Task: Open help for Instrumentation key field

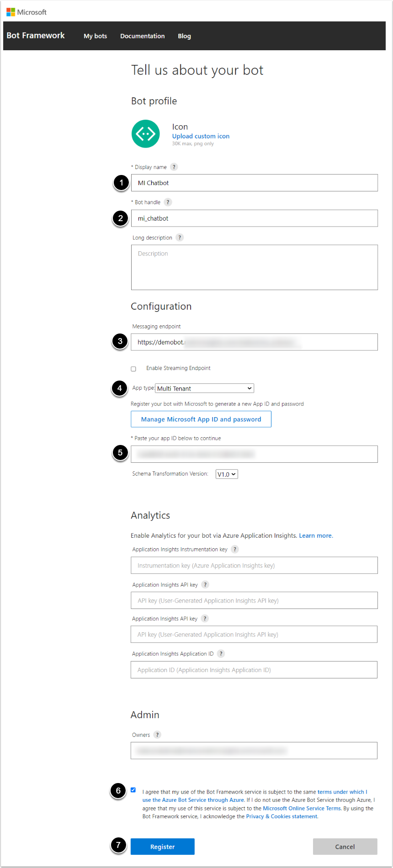Action: pos(234,549)
